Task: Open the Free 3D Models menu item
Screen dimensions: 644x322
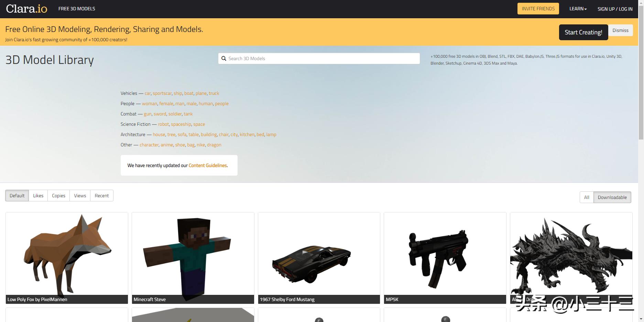Action: (x=77, y=9)
